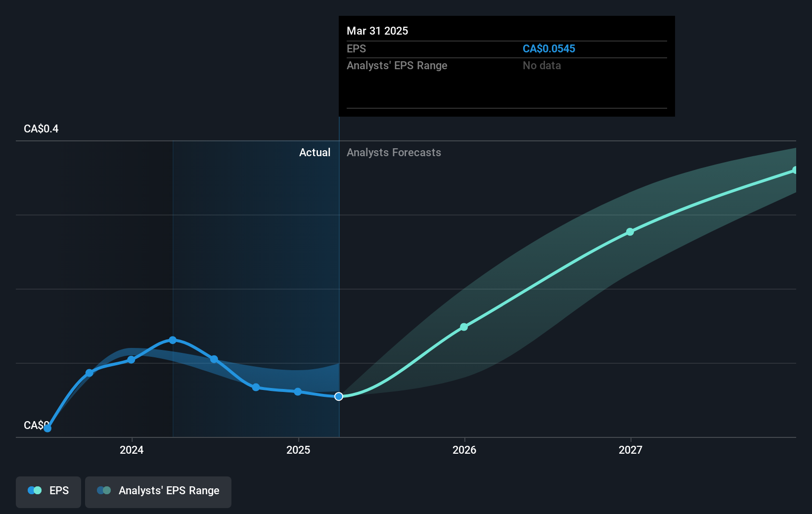Click the Analysts' EPS Range legend dot

pyautogui.click(x=103, y=490)
